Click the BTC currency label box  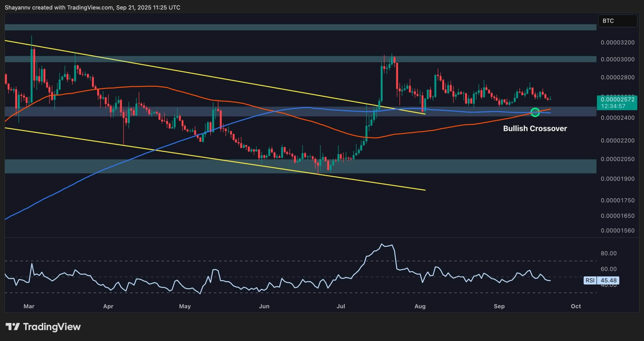(x=617, y=21)
